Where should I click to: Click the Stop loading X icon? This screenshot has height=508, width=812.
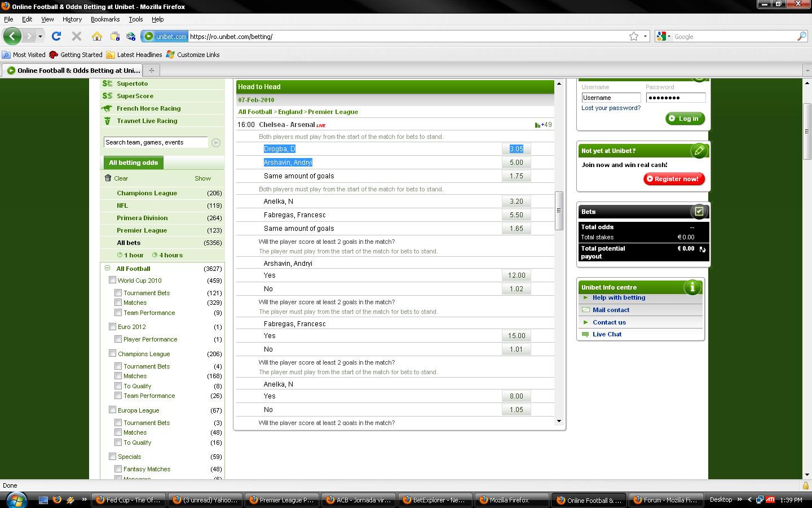[x=77, y=36]
